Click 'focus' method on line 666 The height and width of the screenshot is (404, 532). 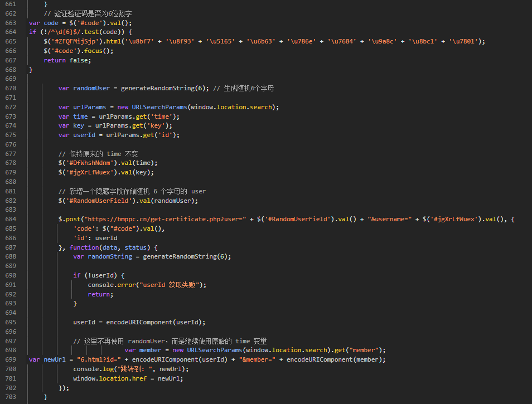pyautogui.click(x=93, y=51)
